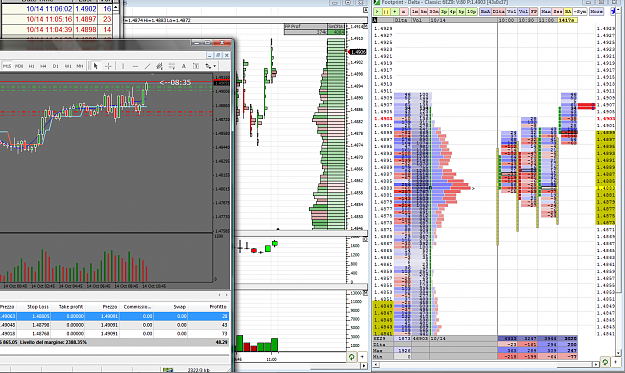Toggle the BxA footprint mode
This screenshot has height=373, width=625.
[x=485, y=12]
